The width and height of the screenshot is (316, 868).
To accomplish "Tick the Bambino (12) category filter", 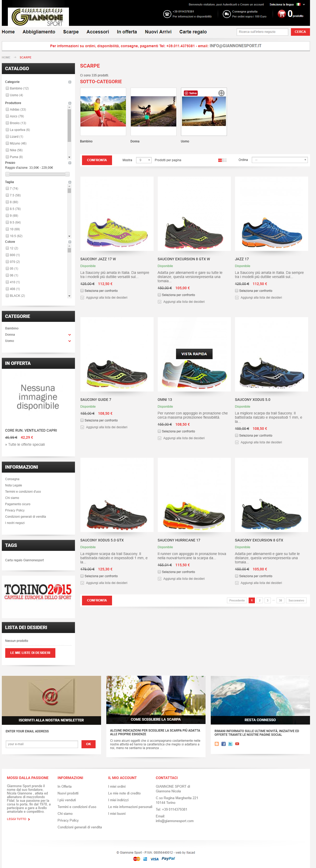I will click(x=7, y=88).
